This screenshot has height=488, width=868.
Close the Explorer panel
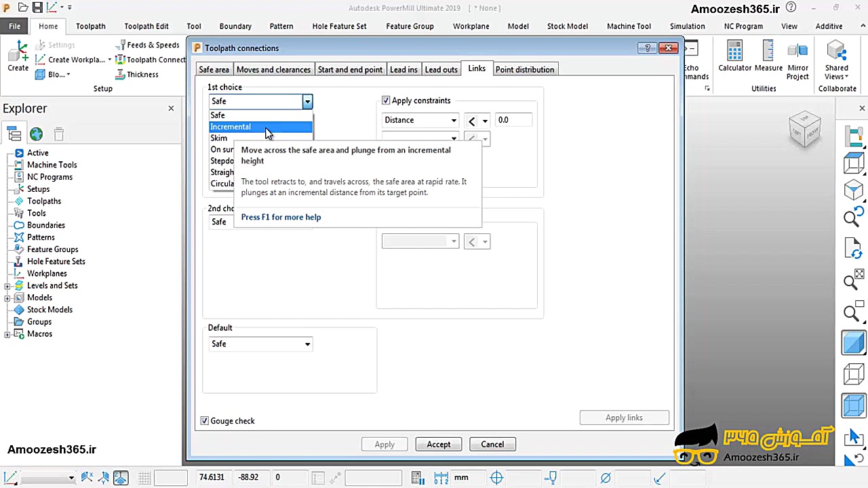pos(171,108)
